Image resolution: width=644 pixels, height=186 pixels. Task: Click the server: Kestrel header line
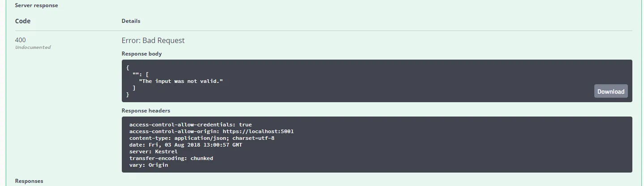[153, 151]
